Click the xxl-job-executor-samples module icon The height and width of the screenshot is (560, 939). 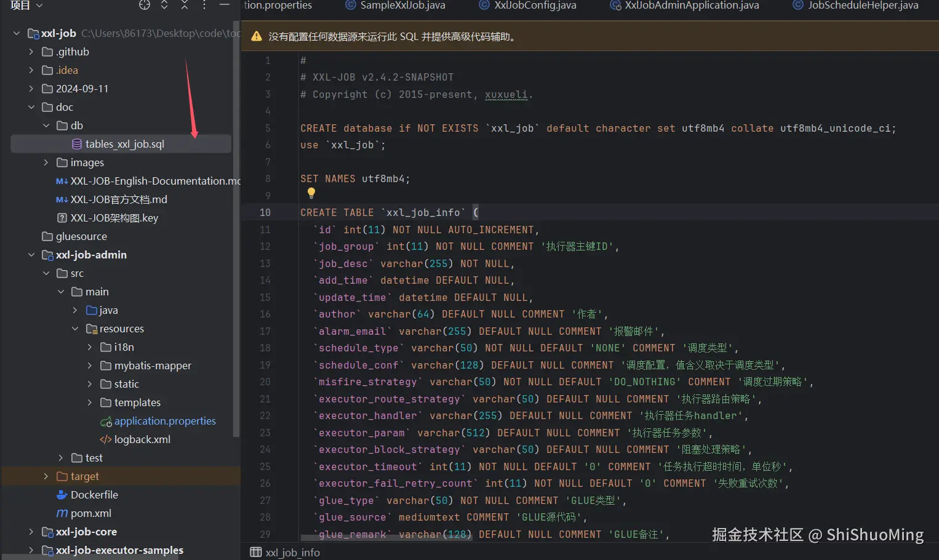coord(47,550)
